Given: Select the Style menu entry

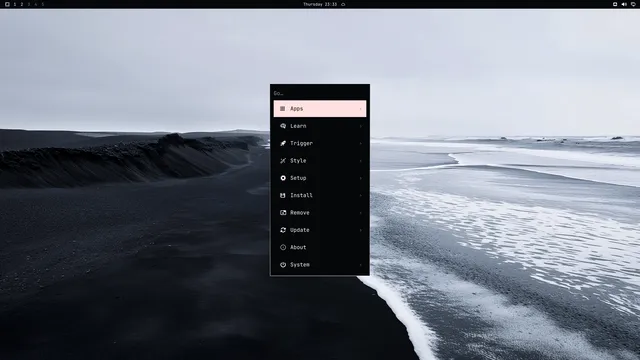Looking at the screenshot, I should click(320, 161).
